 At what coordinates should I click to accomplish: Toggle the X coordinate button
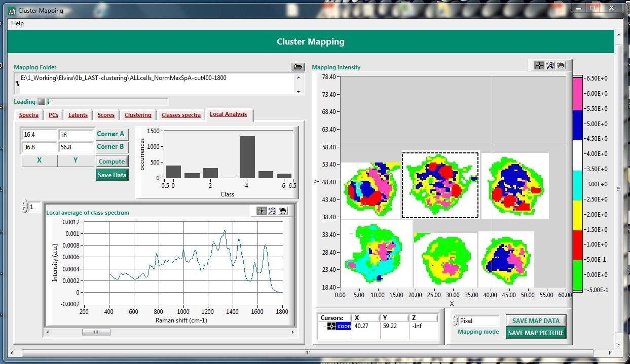point(39,160)
